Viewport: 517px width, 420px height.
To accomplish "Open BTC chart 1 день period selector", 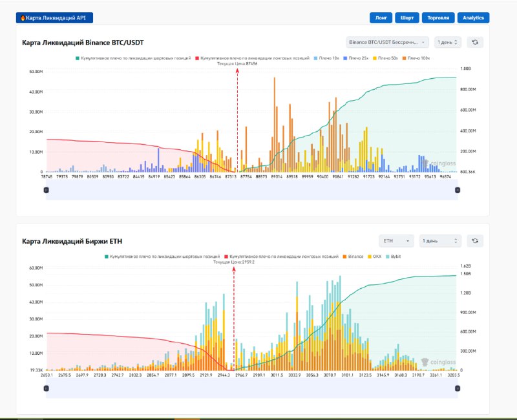I will [448, 42].
